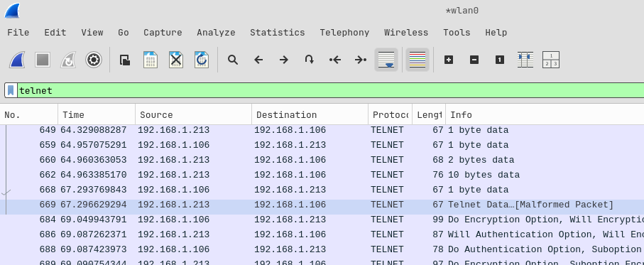
Task: Open the Telephony menu
Action: (x=344, y=33)
